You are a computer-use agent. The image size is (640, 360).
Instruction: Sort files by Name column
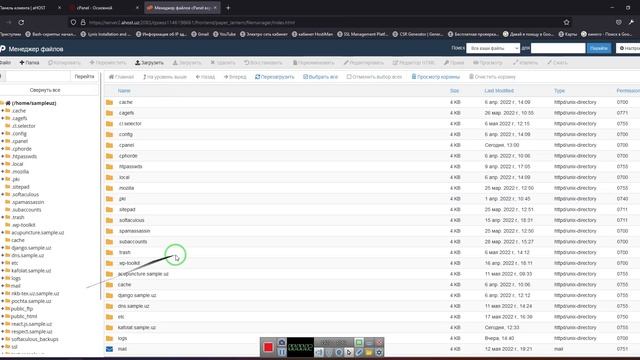tap(124, 91)
